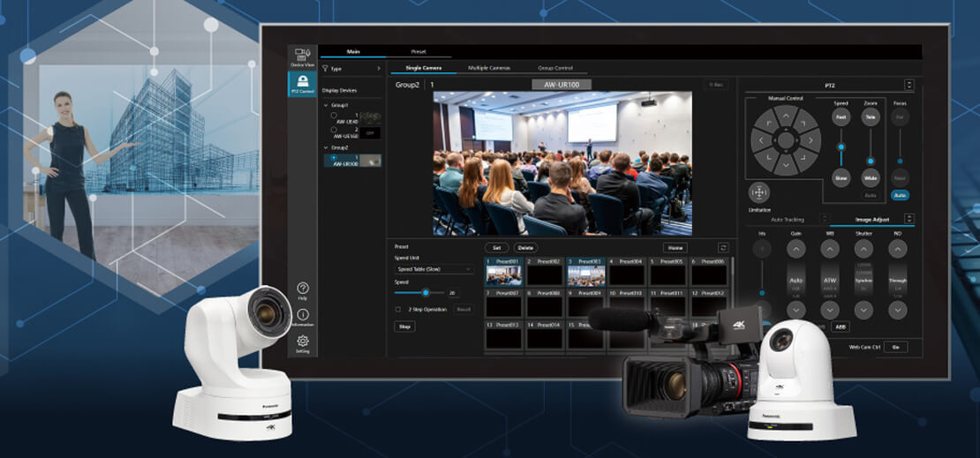Step ND up with its up arrow
The height and width of the screenshot is (458, 980).
tap(898, 249)
